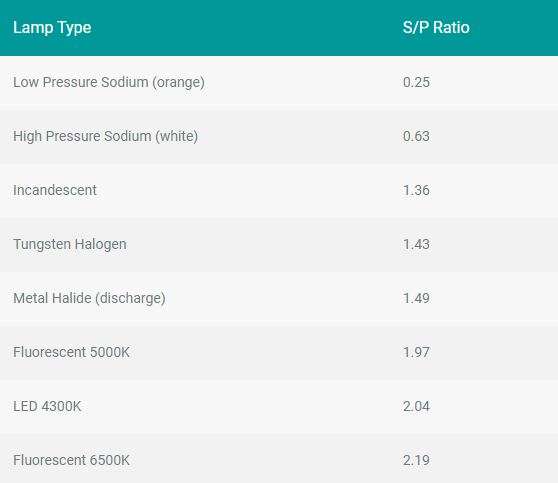Click the 1.49 ratio value
Image resolution: width=558 pixels, height=483 pixels.
[x=416, y=298]
